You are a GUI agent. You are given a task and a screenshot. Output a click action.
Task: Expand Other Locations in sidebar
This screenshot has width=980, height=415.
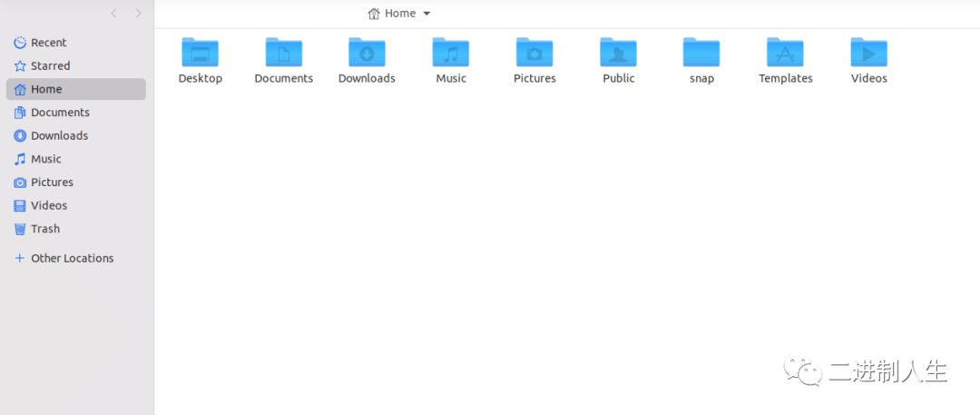click(x=72, y=258)
